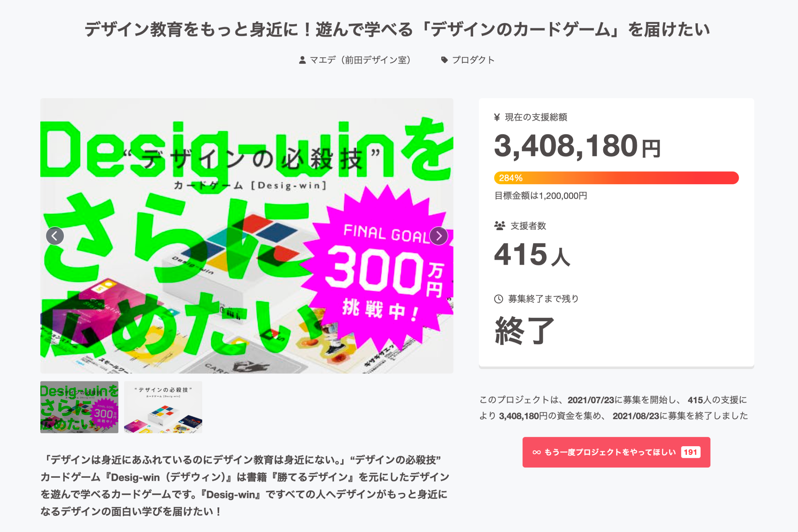Click the tag icon beside プロダクト
Viewport: 798px width, 532px height.
click(x=444, y=60)
